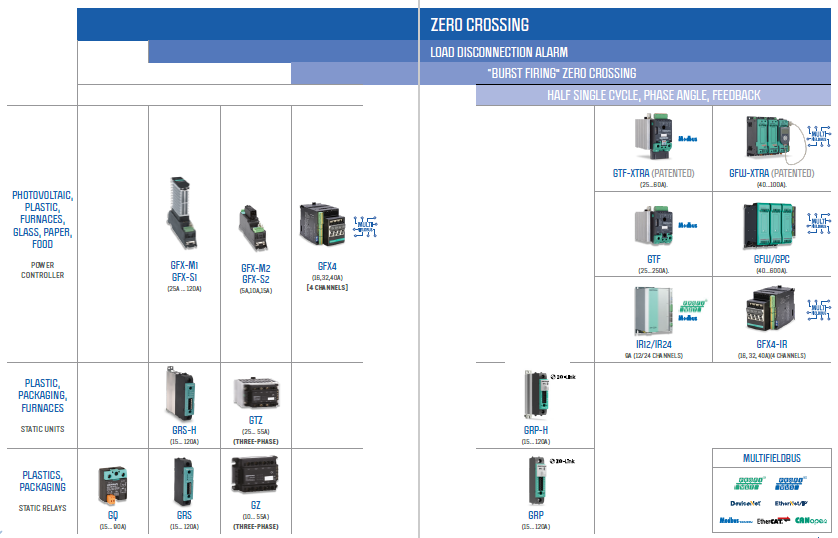Open the GFX4-IR product image
The image size is (838, 538).
point(769,309)
